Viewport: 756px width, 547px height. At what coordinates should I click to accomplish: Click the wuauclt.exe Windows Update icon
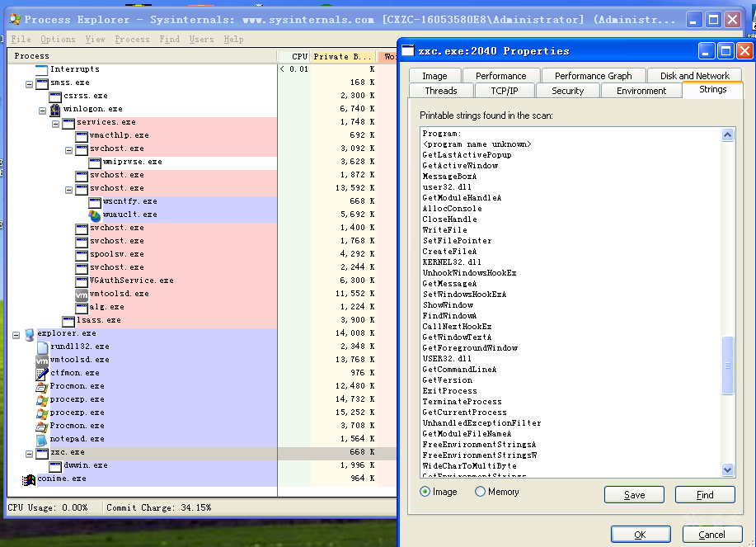point(95,215)
